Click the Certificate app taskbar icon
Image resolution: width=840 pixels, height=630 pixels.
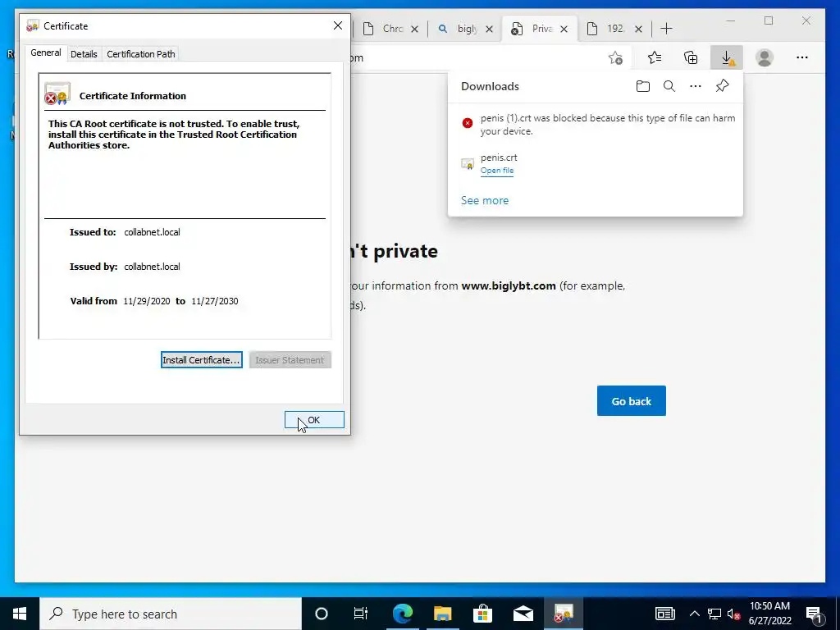click(563, 614)
